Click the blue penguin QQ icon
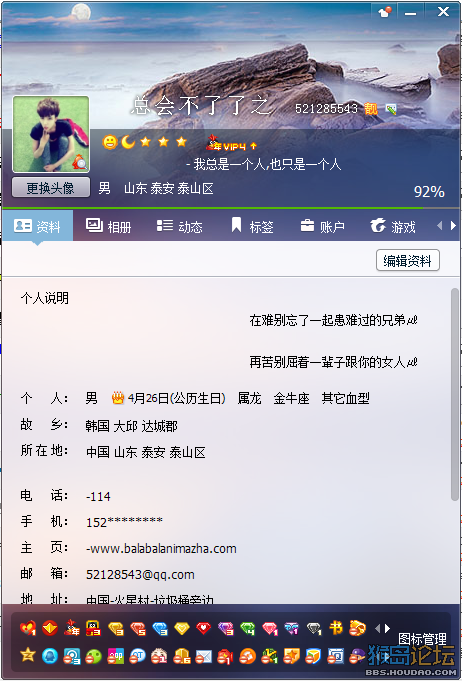The image size is (462, 681). 50,656
